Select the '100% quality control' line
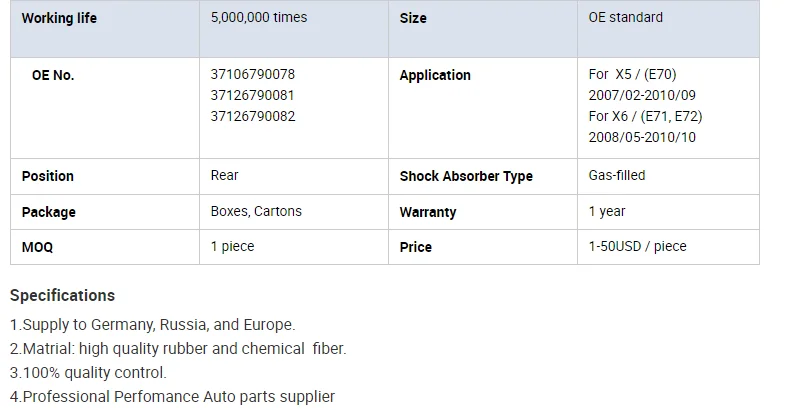791x410 pixels. (88, 373)
